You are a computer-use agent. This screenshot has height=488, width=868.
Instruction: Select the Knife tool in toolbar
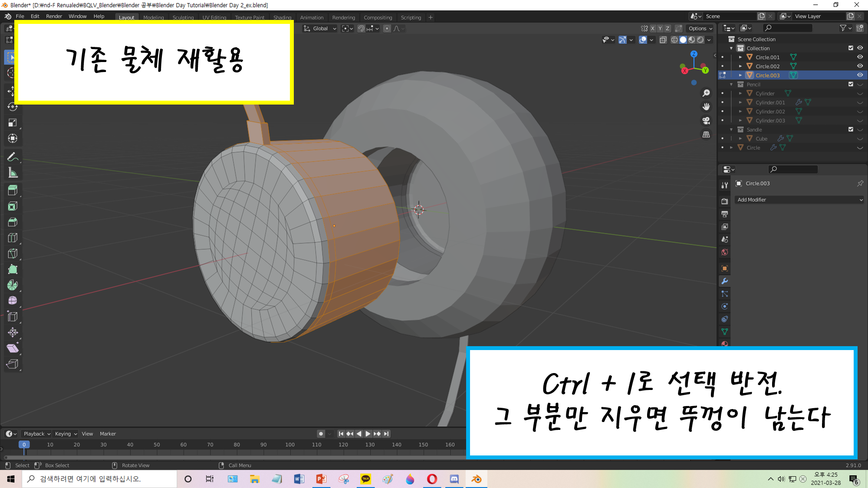pos(13,254)
